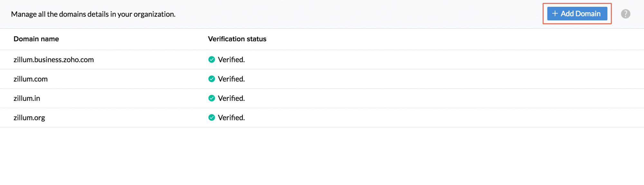
Task: Open help via the question mark icon
Action: [x=625, y=14]
